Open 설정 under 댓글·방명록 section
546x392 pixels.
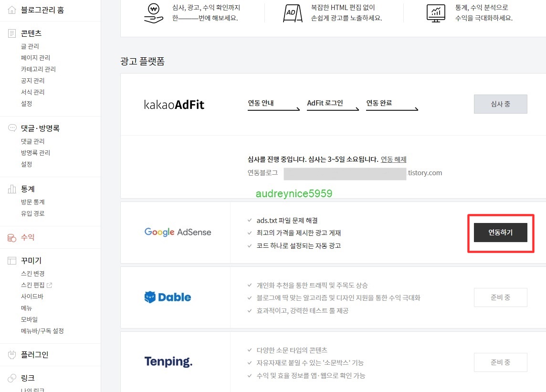click(26, 164)
